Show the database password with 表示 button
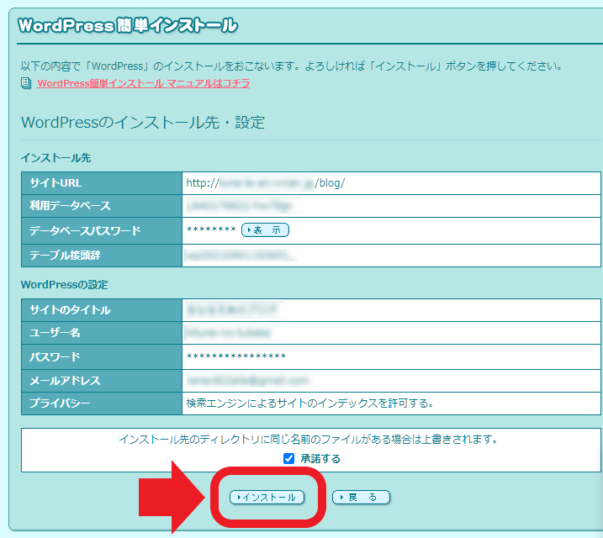 click(265, 230)
